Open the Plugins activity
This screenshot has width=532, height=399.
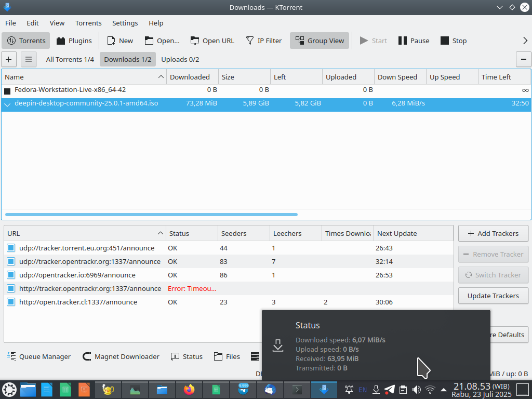point(74,41)
